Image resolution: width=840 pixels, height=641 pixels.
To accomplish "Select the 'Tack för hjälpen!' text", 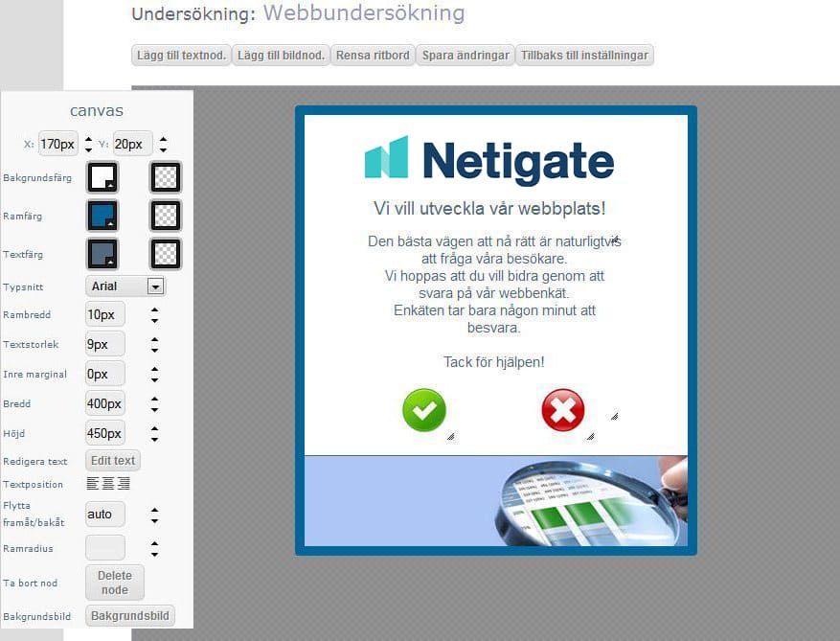I will (493, 362).
